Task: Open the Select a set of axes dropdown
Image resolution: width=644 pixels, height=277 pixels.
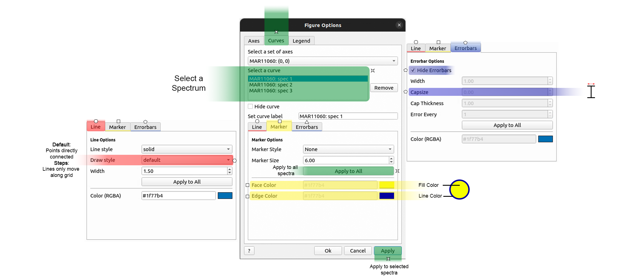Action: click(323, 61)
